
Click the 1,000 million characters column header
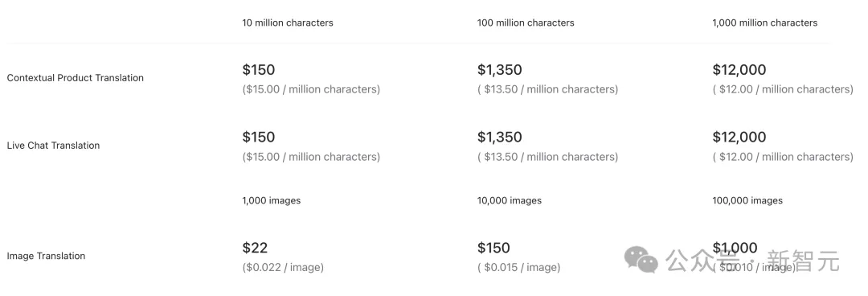765,23
